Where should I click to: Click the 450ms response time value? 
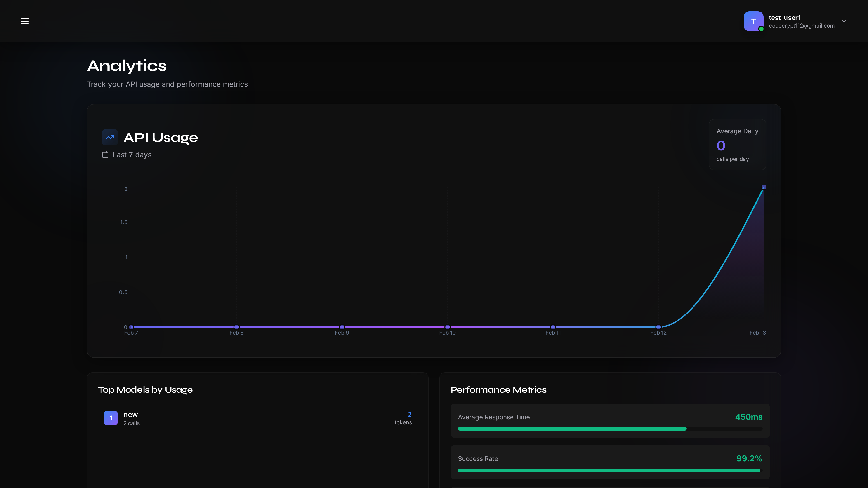tap(748, 417)
